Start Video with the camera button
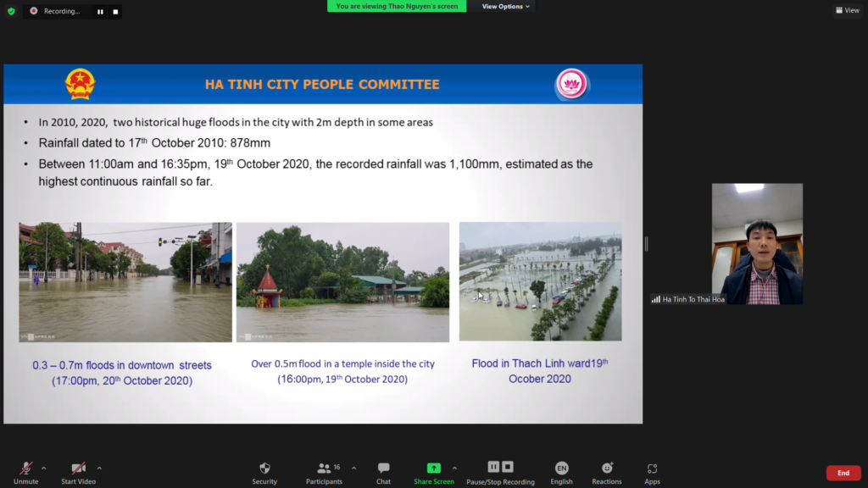The width and height of the screenshot is (868, 488). pos(78,469)
